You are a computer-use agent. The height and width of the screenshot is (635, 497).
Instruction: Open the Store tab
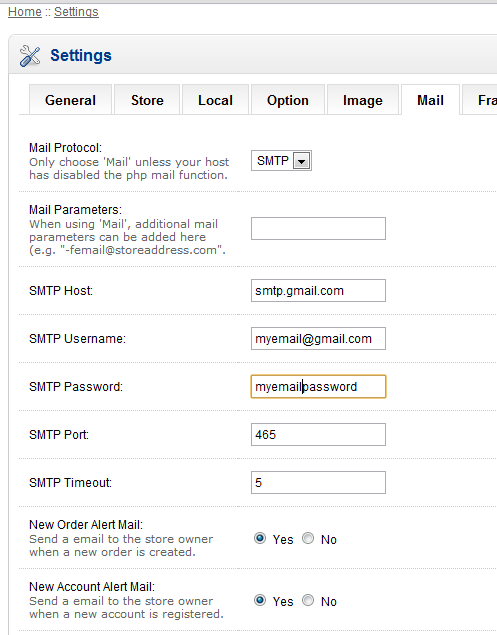click(147, 100)
